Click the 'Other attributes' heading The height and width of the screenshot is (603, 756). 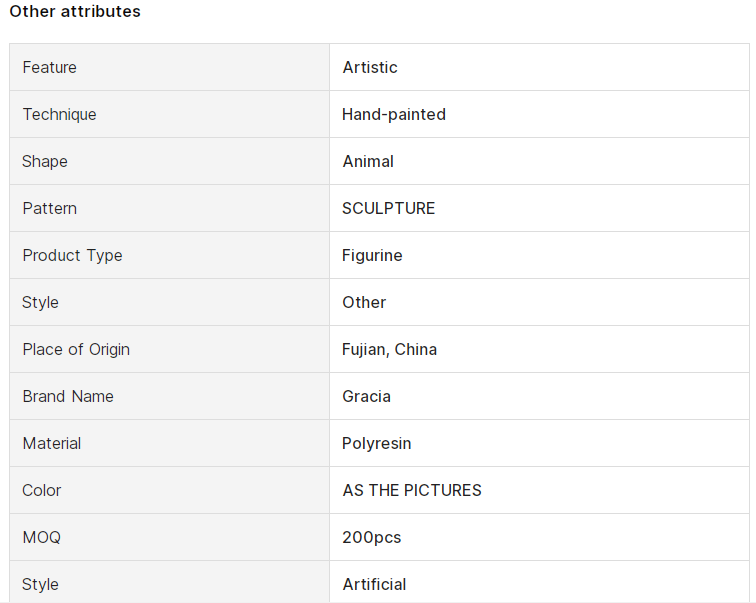point(75,11)
